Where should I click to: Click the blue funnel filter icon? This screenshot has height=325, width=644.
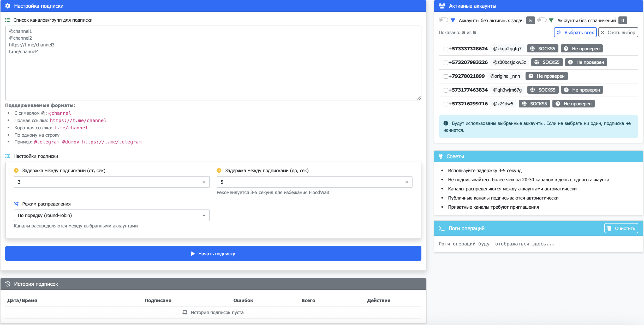[x=453, y=20]
